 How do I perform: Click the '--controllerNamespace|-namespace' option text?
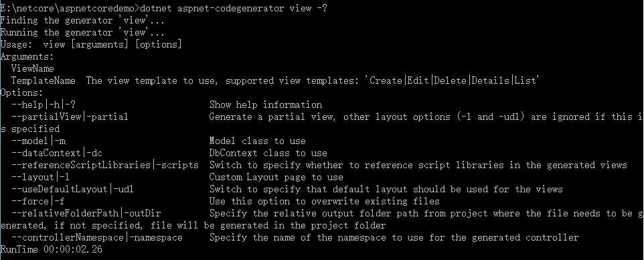(x=96, y=237)
